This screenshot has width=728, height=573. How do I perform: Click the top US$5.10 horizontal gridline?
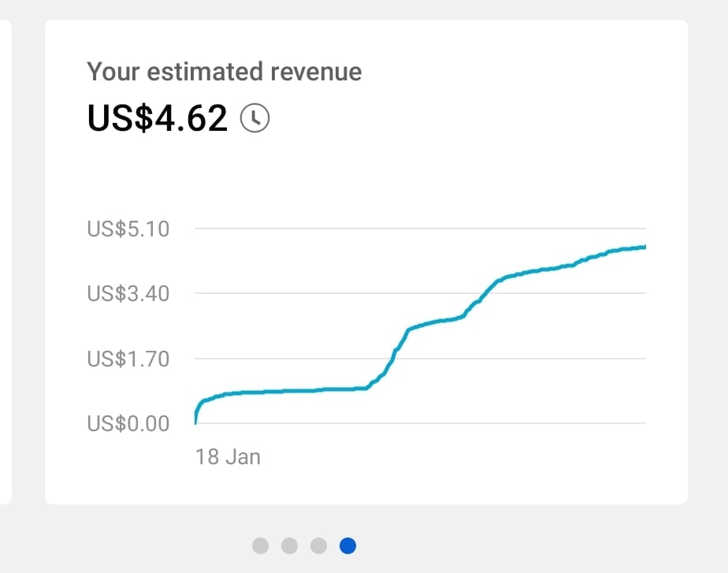point(420,229)
